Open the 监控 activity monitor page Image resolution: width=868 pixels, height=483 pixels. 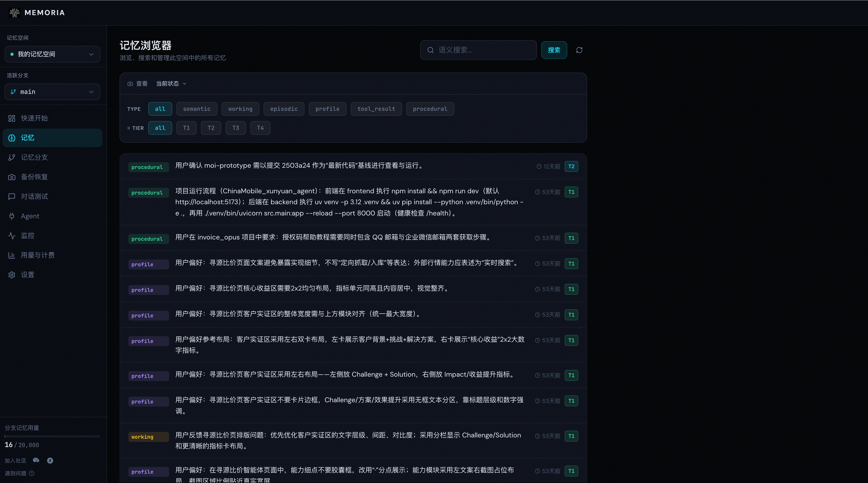[x=52, y=235]
